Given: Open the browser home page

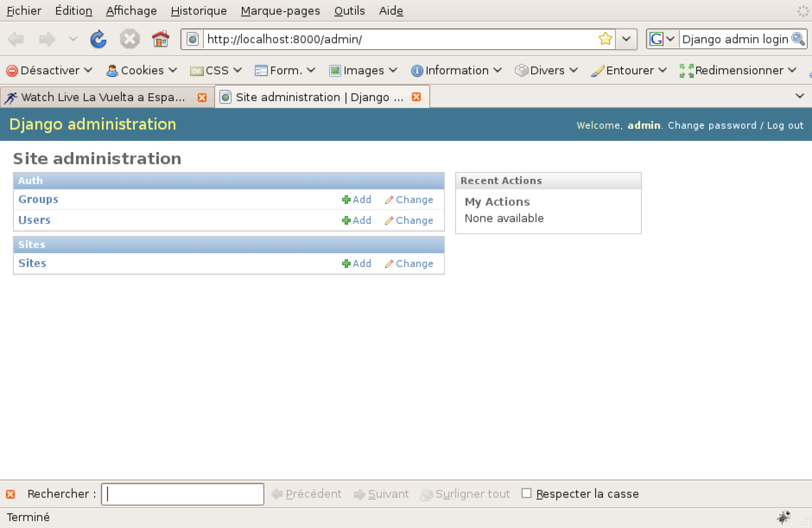Looking at the screenshot, I should (161, 39).
